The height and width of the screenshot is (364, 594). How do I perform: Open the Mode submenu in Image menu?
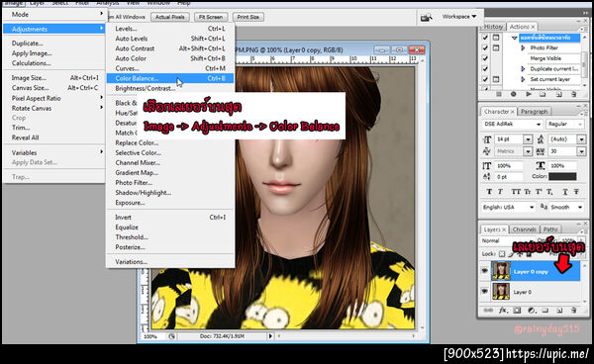click(53, 15)
